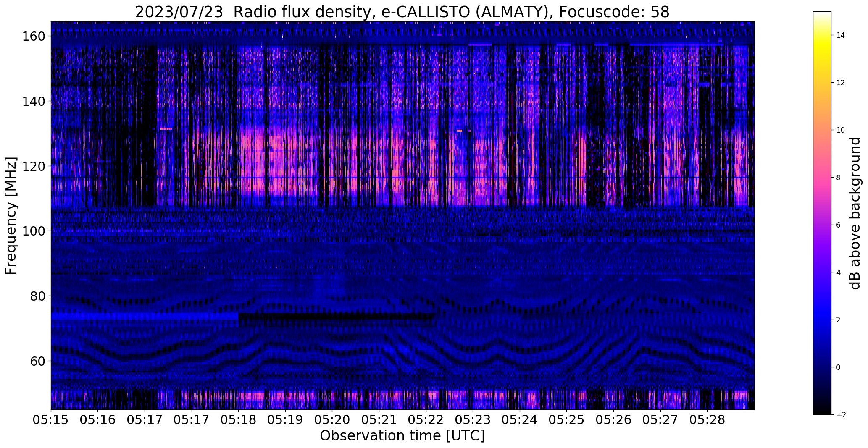The width and height of the screenshot is (868, 448).
Task: Click the 05:23 time tick label
Action: pos(473,420)
